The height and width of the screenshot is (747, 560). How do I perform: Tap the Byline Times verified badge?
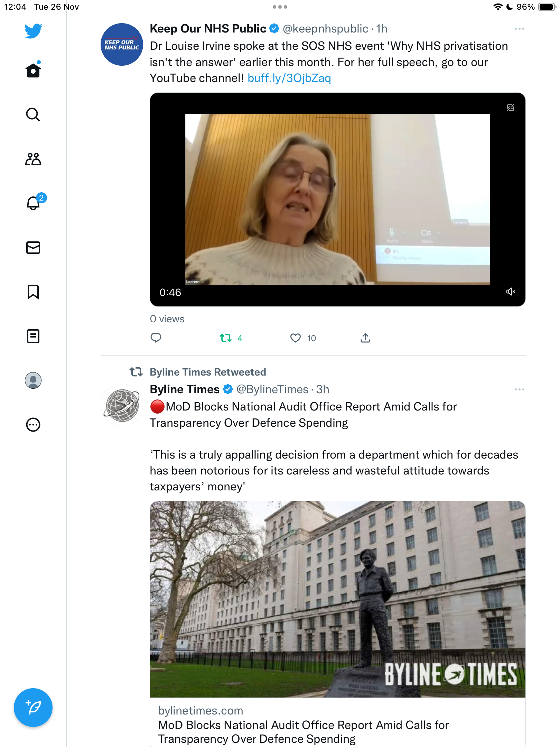[x=228, y=389]
